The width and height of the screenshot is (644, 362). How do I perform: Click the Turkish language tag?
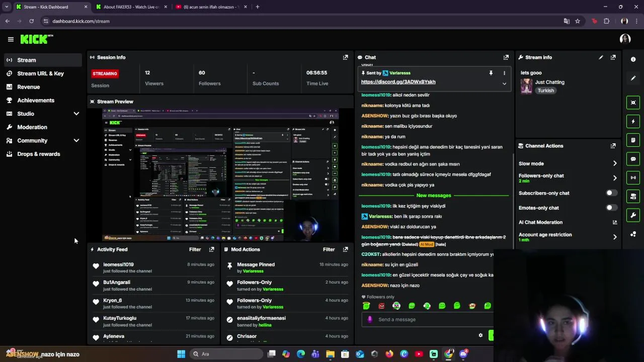545,90
